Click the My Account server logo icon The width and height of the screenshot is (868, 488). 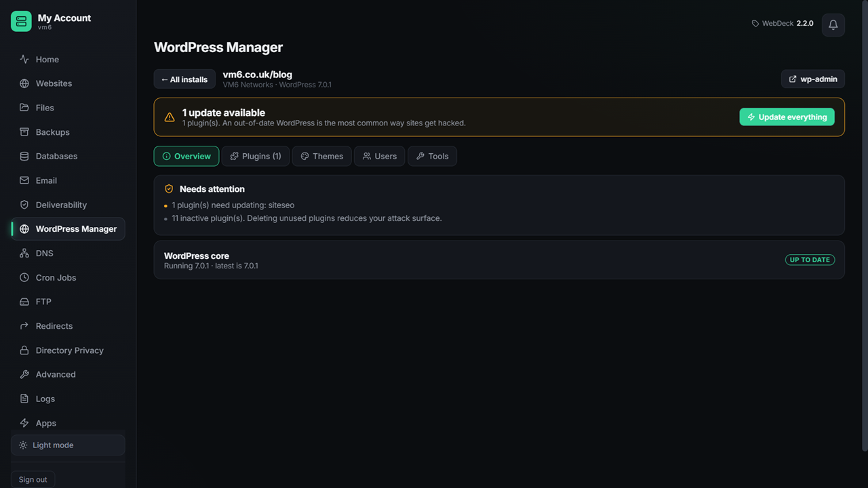pyautogui.click(x=21, y=22)
